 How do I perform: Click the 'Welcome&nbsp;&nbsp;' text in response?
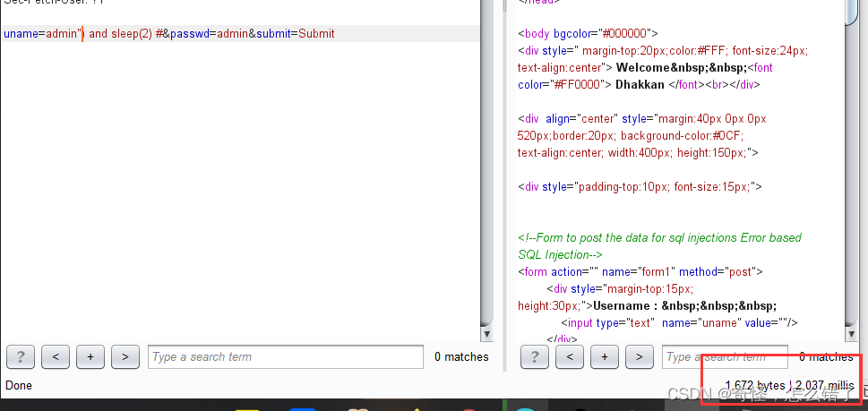click(681, 68)
